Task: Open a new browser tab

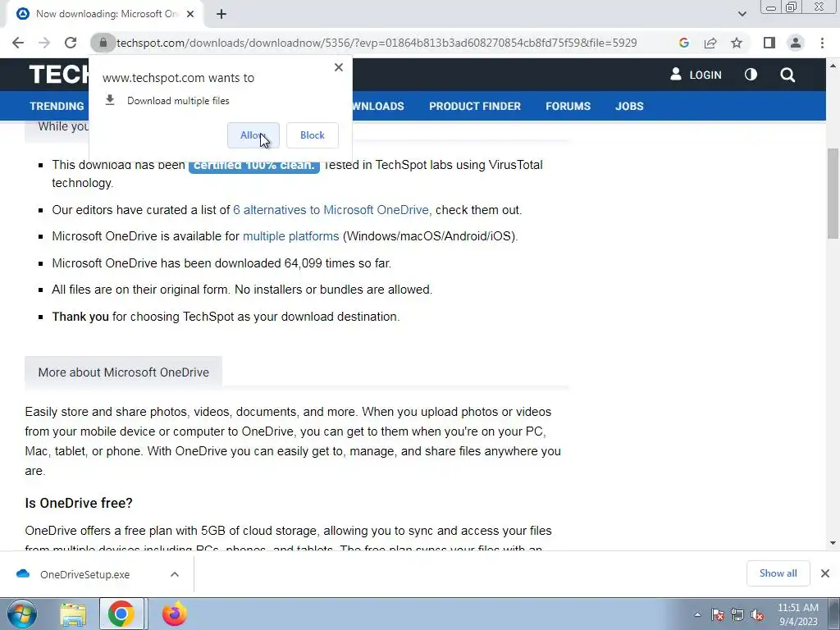Action: pyautogui.click(x=221, y=14)
